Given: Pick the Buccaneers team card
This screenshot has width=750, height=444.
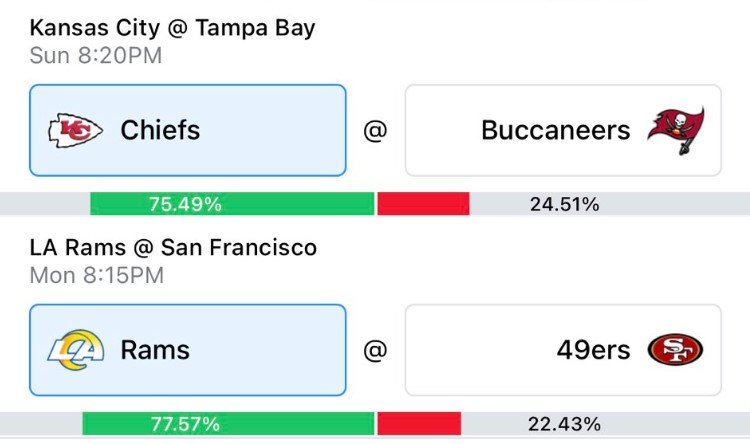Looking at the screenshot, I should pos(563,130).
